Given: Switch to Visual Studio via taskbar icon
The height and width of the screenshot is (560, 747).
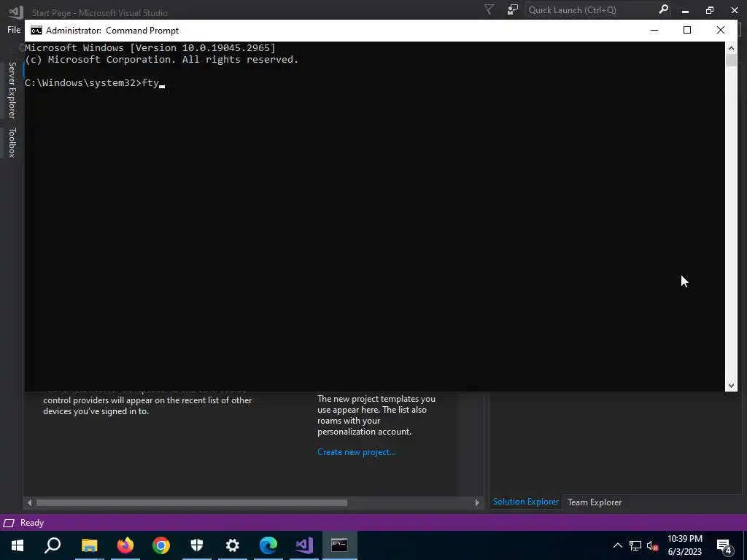Looking at the screenshot, I should 304,545.
